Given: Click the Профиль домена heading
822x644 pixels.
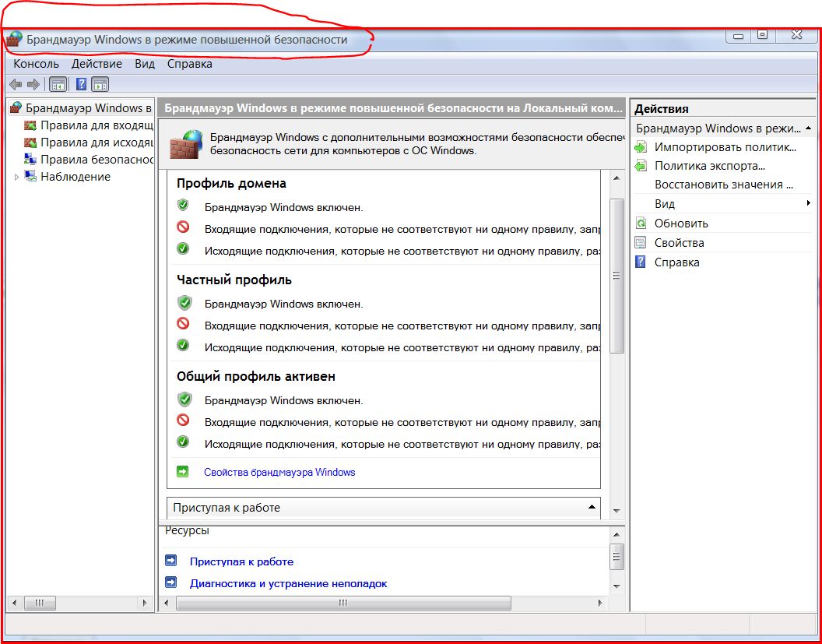Looking at the screenshot, I should pos(231,184).
